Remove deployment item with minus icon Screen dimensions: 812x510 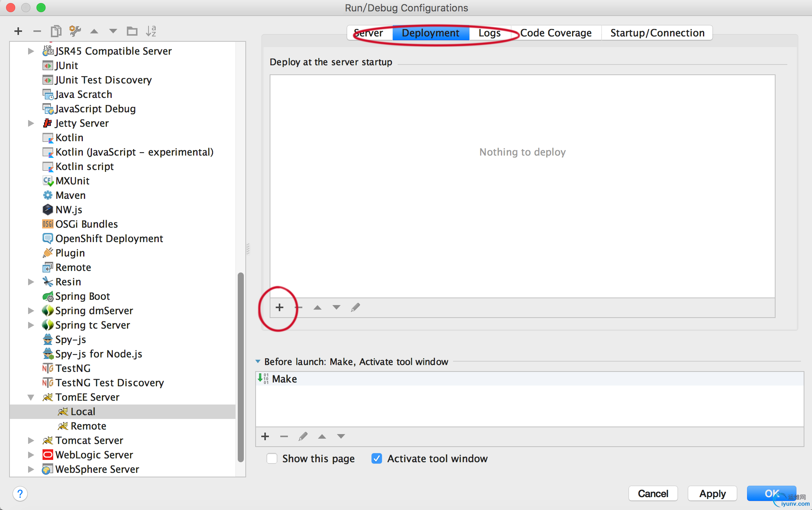click(299, 307)
